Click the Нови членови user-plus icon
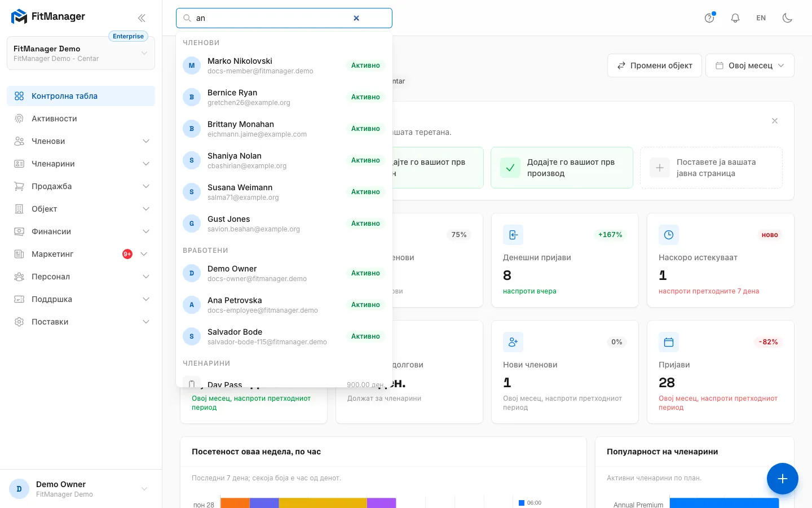The height and width of the screenshot is (508, 812). (x=513, y=342)
